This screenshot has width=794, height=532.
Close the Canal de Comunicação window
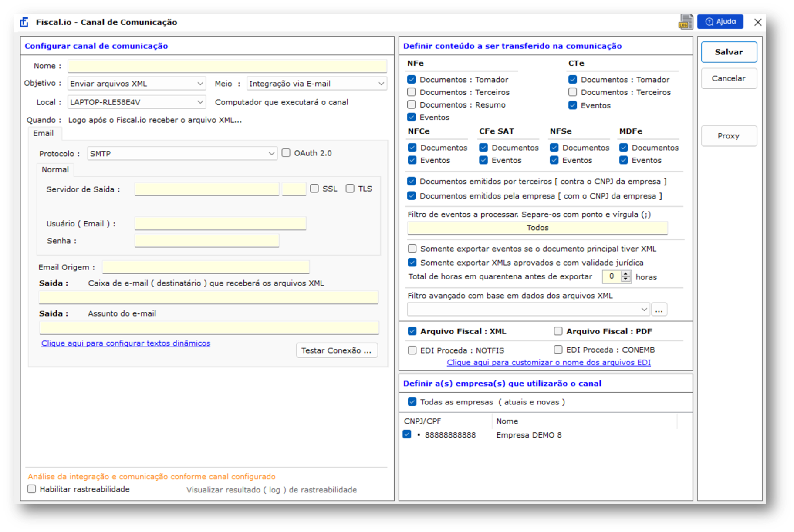(758, 22)
